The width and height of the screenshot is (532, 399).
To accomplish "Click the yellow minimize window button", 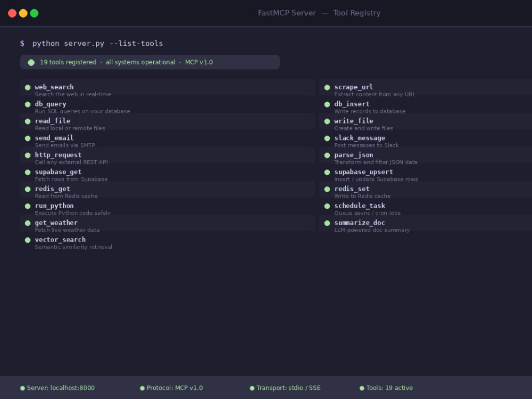I will (23, 13).
